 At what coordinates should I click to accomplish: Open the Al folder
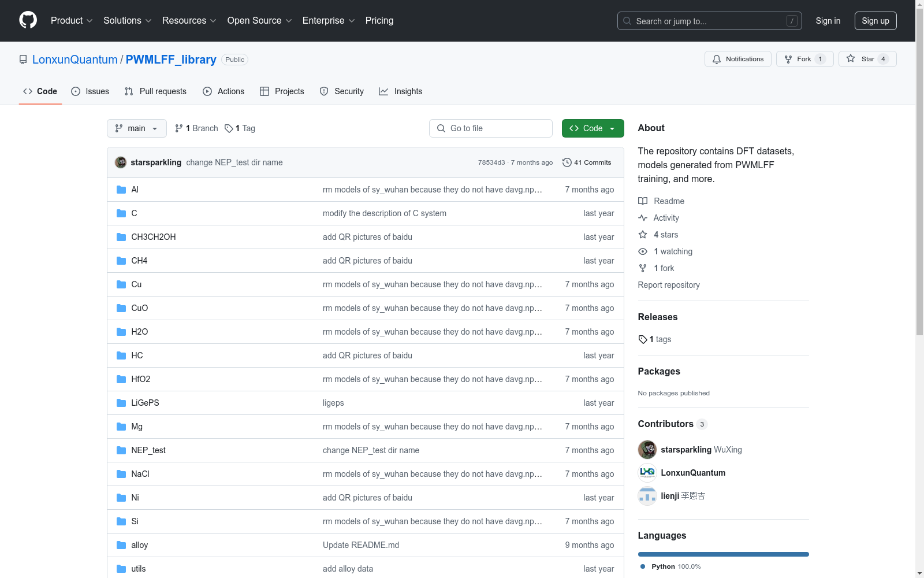click(135, 190)
